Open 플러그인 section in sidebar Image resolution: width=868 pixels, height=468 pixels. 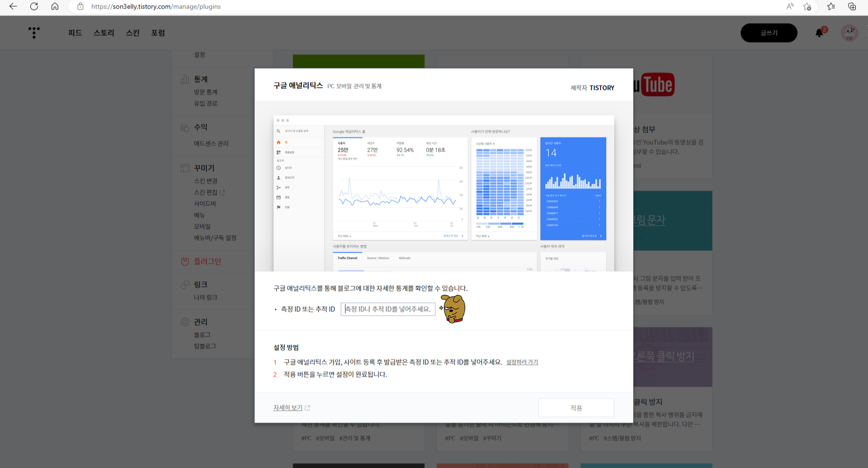[x=207, y=261]
